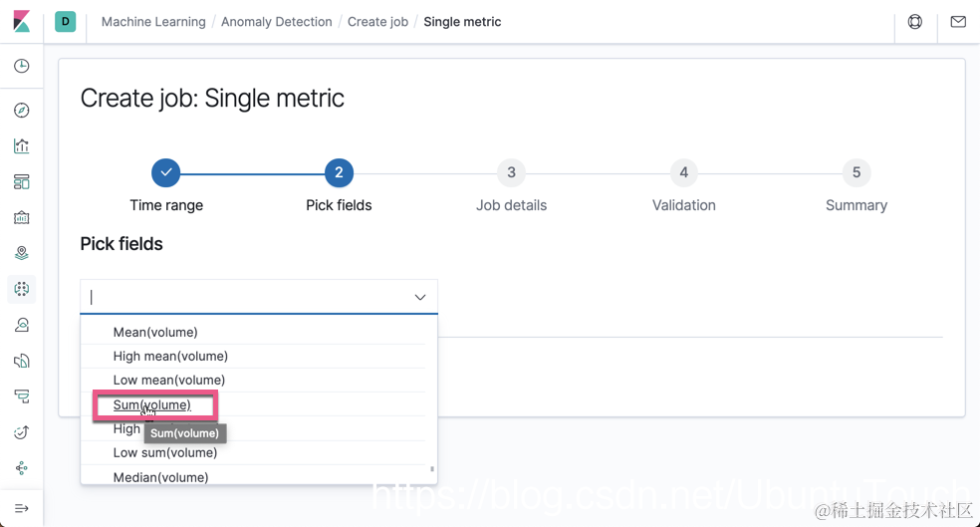This screenshot has width=980, height=527.
Task: Open the space selector avatar D
Action: (66, 21)
